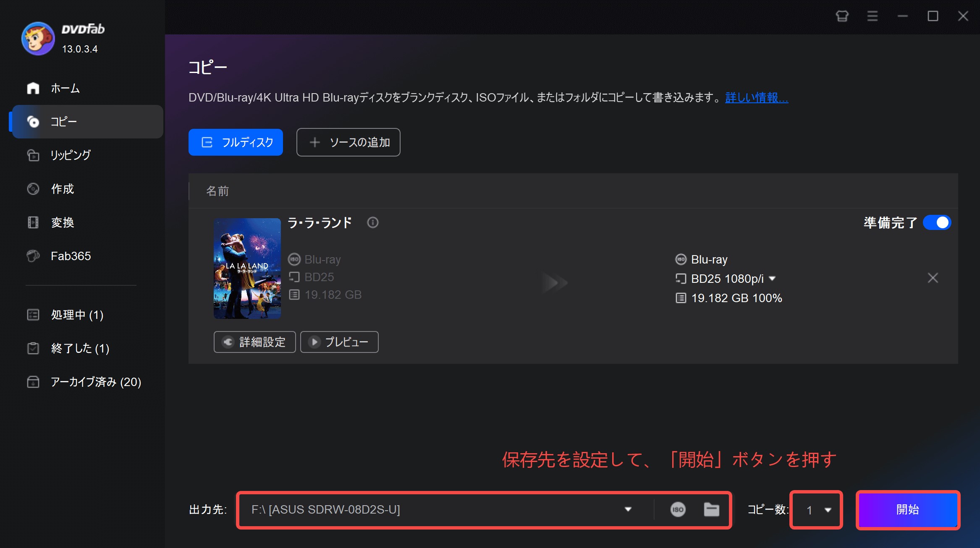Viewport: 980px width, 548px height.
Task: Click ソースの追加 button
Action: click(x=348, y=142)
